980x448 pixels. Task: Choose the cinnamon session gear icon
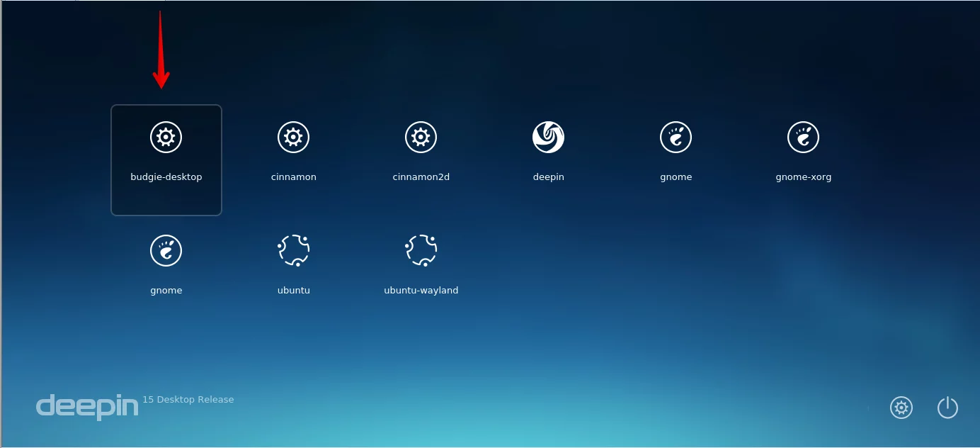(294, 137)
